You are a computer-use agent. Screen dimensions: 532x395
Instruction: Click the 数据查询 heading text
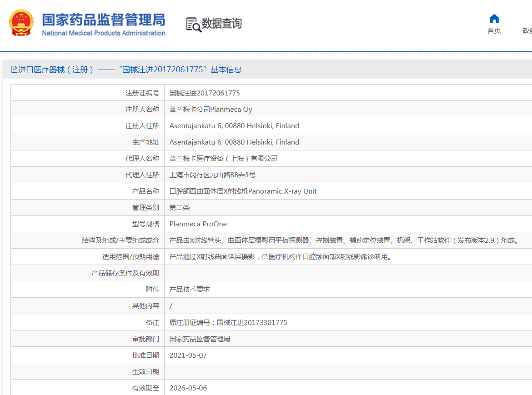pos(221,23)
